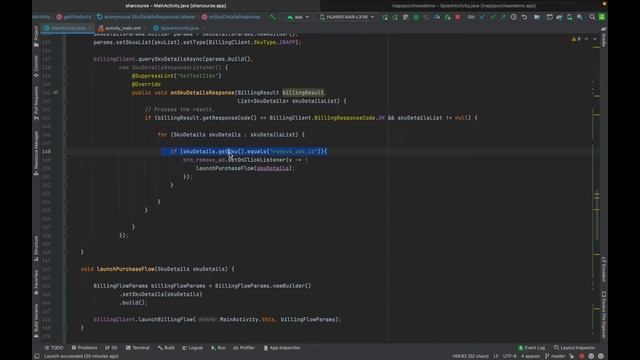Image resolution: width=640 pixels, height=360 pixels.
Task: Click the Run app icon in toolbar
Action: click(x=385, y=17)
